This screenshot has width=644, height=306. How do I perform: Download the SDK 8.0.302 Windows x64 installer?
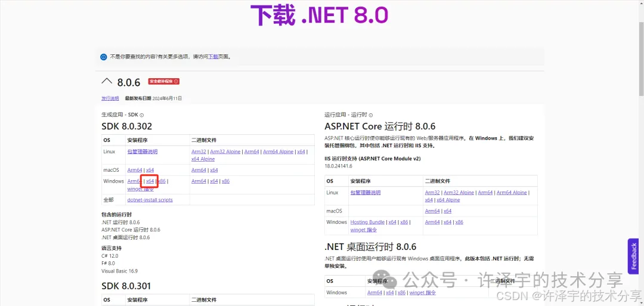coord(150,181)
